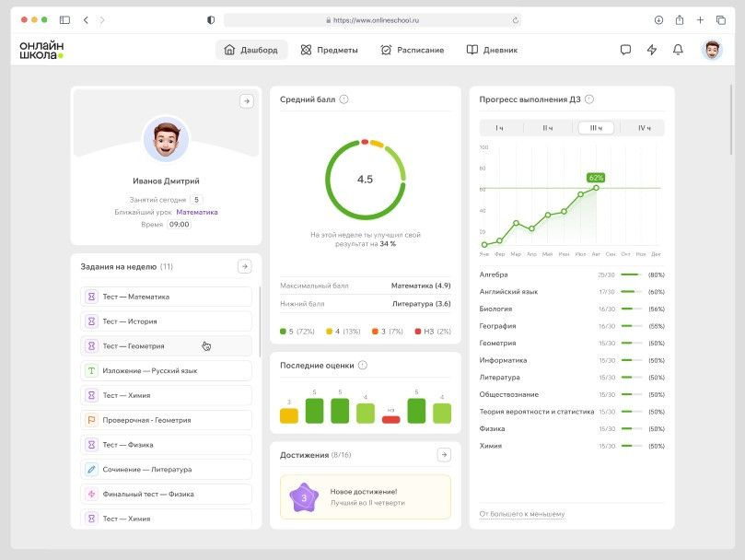Click the lightning bolt icon

pos(652,50)
